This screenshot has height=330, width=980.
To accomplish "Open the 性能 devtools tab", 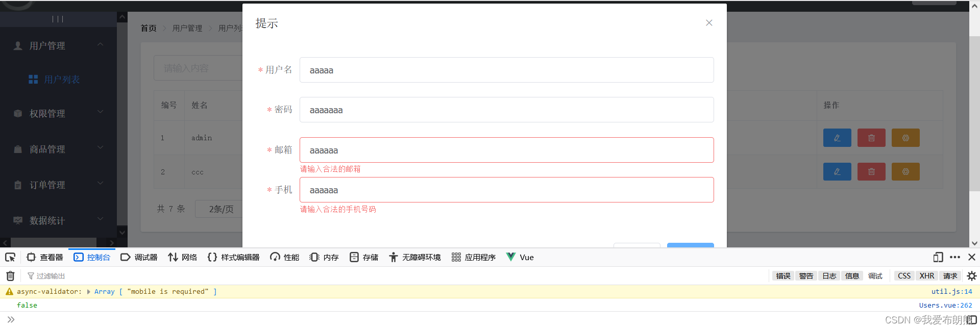I will (x=285, y=257).
